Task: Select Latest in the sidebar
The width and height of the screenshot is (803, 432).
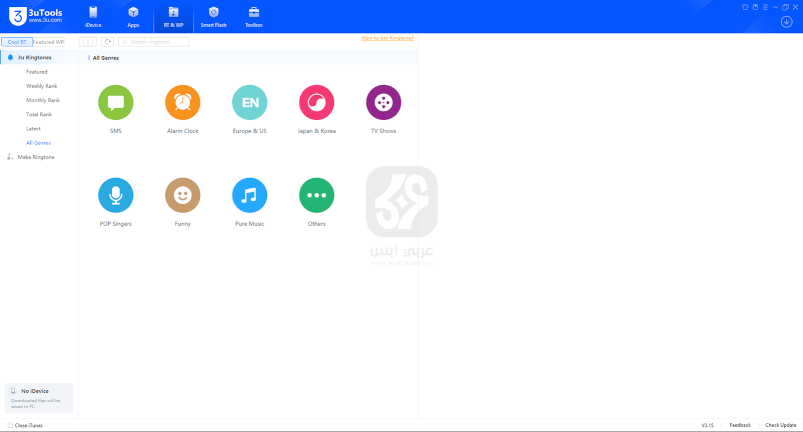Action: (33, 129)
